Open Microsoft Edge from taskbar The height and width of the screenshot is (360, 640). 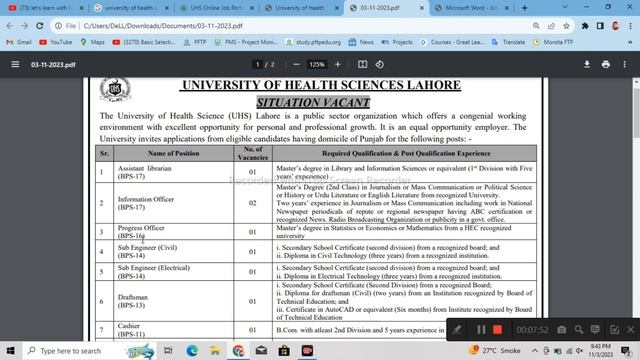tap(192, 351)
